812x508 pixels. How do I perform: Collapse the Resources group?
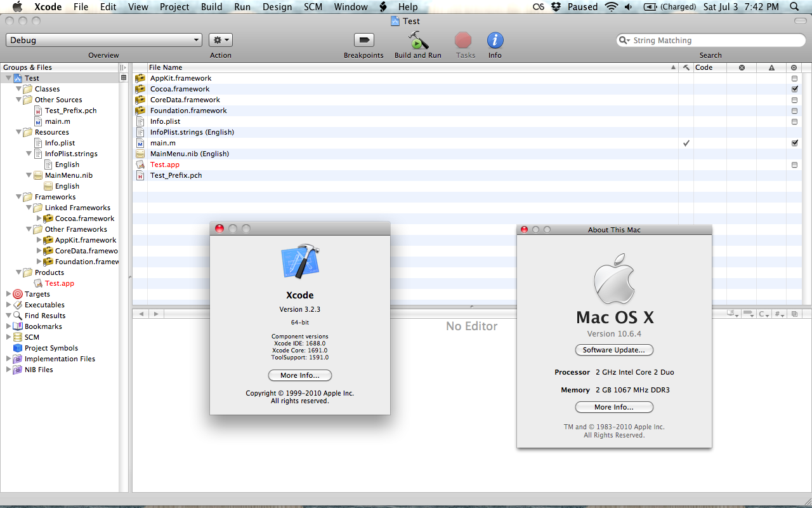pyautogui.click(x=18, y=132)
